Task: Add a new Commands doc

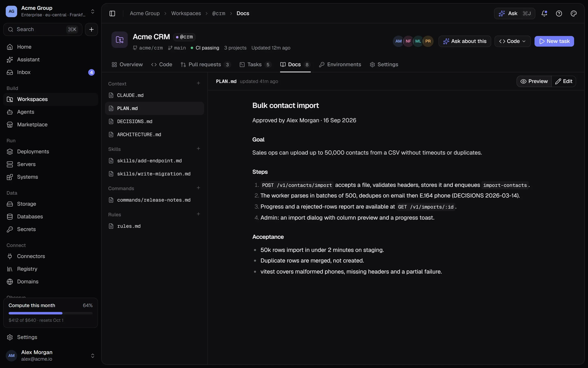Action: (198, 188)
